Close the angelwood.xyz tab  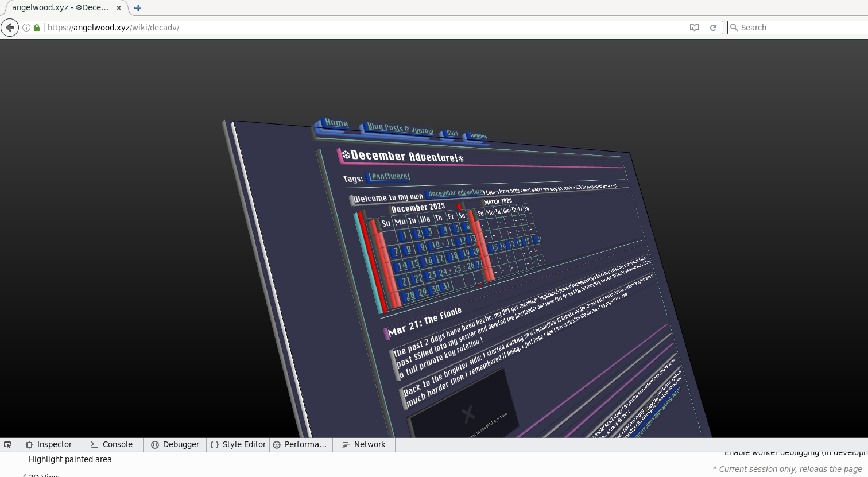pyautogui.click(x=119, y=8)
